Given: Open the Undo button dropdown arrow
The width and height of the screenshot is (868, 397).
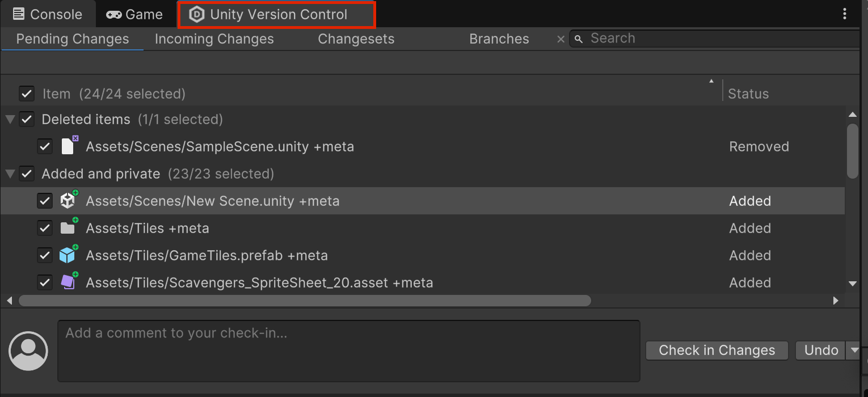Looking at the screenshot, I should pos(854,350).
